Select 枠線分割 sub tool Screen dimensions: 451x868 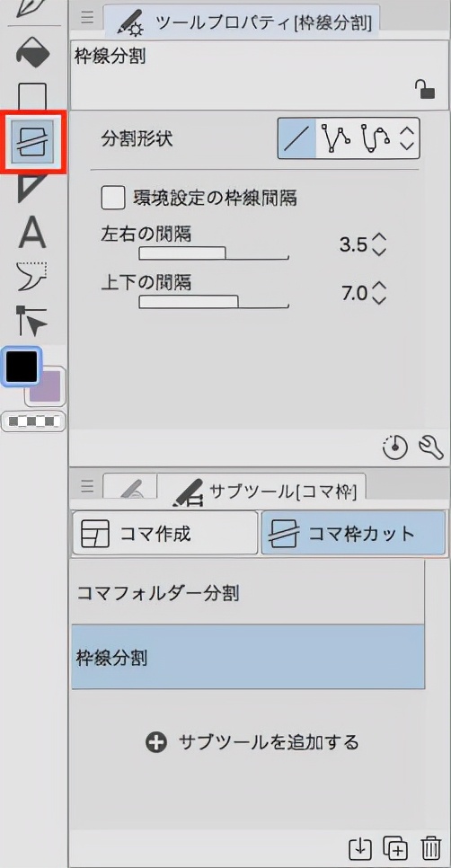click(248, 657)
